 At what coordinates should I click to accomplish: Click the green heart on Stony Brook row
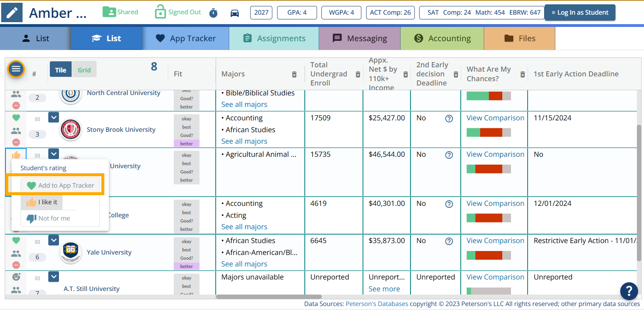point(16,118)
